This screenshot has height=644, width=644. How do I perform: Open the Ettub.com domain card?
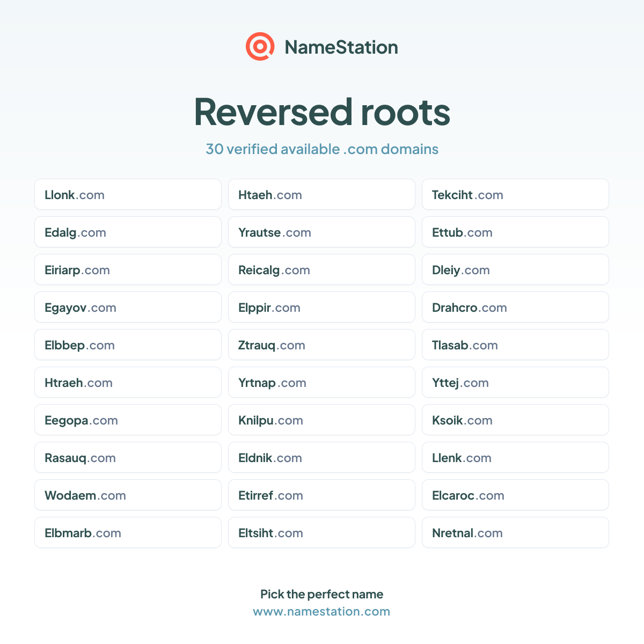[x=515, y=232]
